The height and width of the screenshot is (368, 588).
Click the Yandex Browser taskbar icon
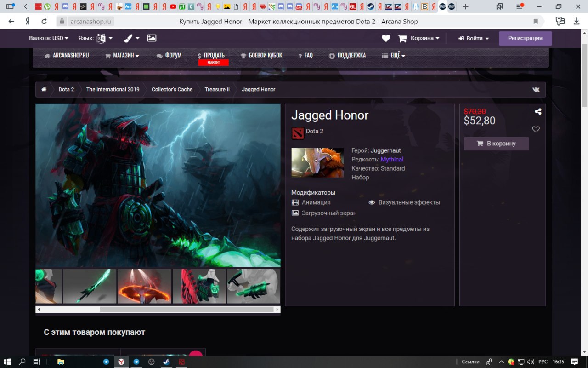click(x=121, y=362)
